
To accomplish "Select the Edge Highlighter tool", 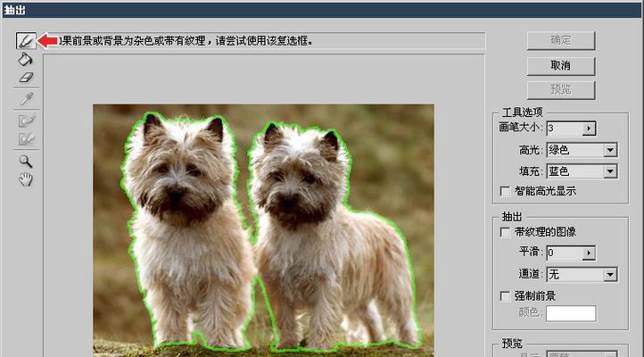I will [x=26, y=41].
